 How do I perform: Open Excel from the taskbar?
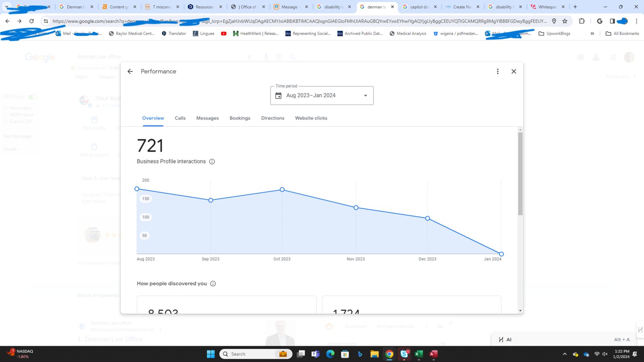pos(419,354)
